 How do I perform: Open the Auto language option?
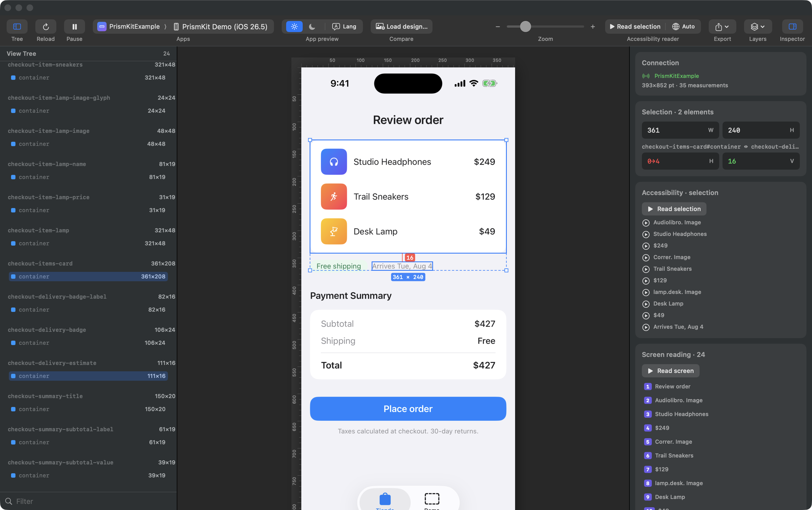[x=684, y=26]
